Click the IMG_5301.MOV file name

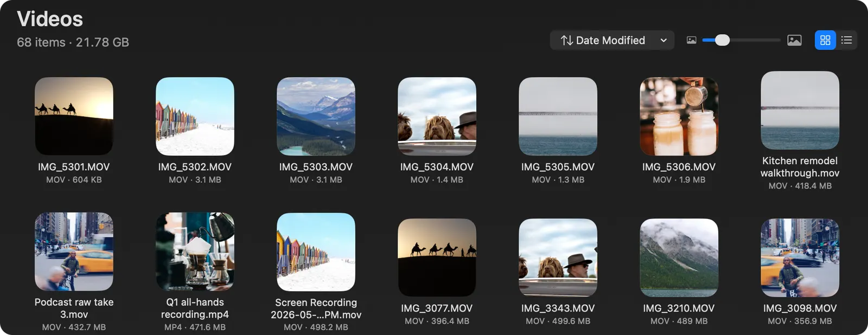(x=74, y=167)
